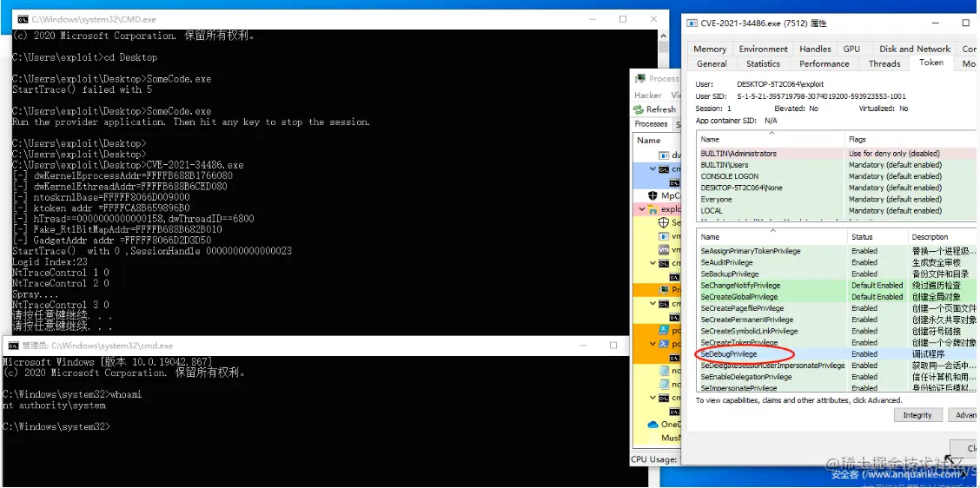This screenshot has height=488, width=980.
Task: Select the Everyone group row
Action: tap(837, 200)
